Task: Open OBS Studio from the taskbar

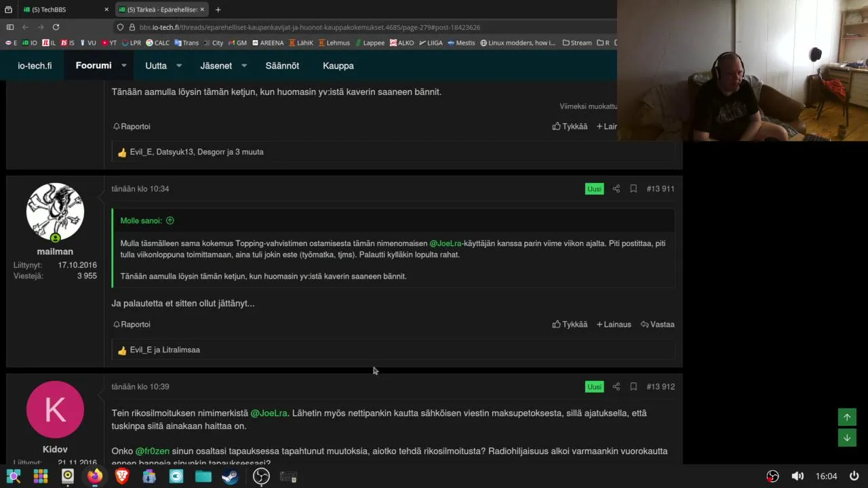Action: tap(261, 476)
